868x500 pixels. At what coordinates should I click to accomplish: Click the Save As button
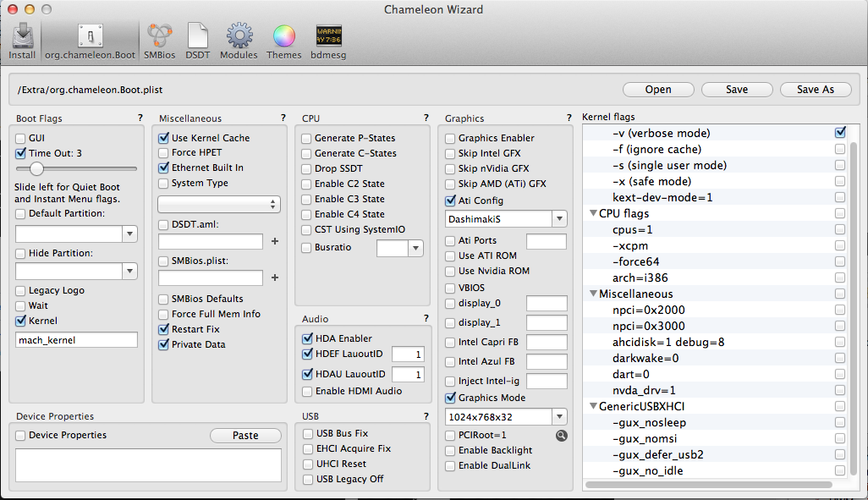(816, 89)
